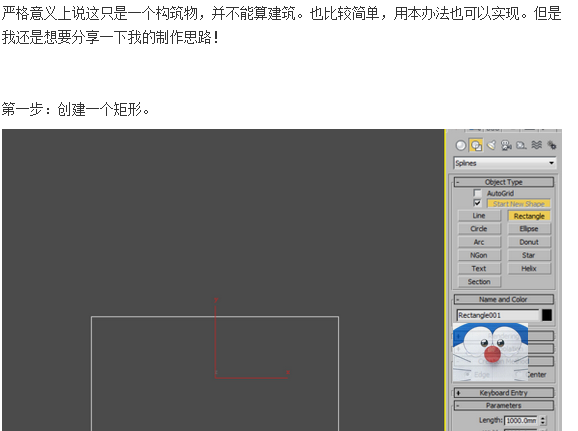
Task: Click the Start New Shape button
Action: [x=518, y=204]
